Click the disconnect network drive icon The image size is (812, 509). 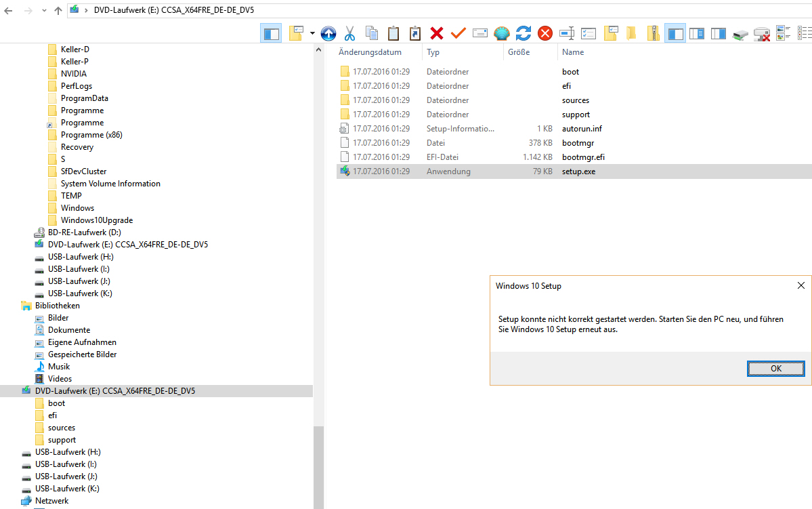(x=762, y=34)
